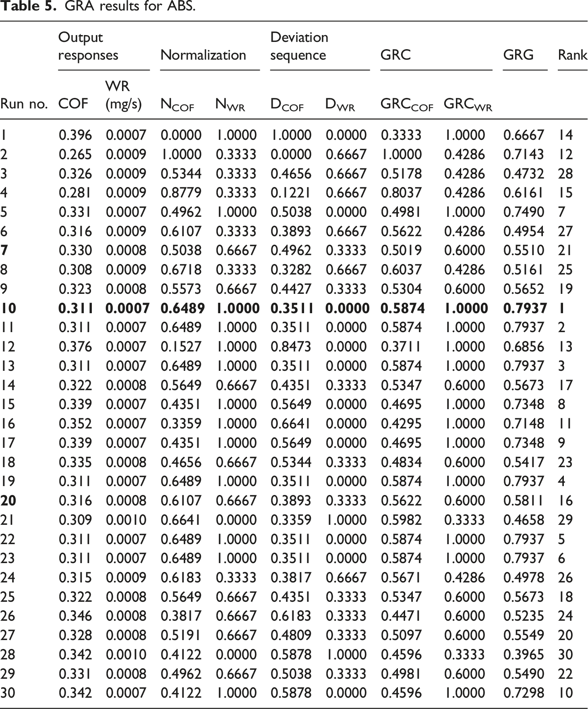
Task: Select the COF value 0.376 in run 12
Action: coord(75,347)
